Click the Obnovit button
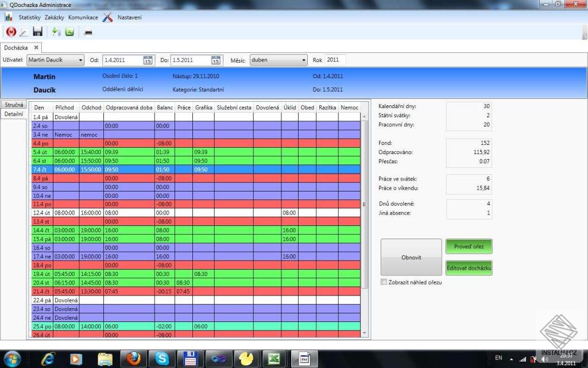 tap(411, 257)
